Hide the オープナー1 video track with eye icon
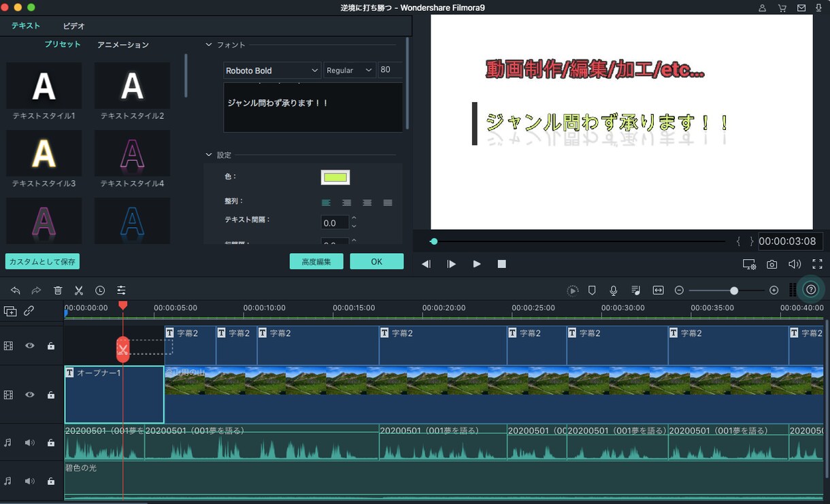This screenshot has width=830, height=504. (30, 394)
